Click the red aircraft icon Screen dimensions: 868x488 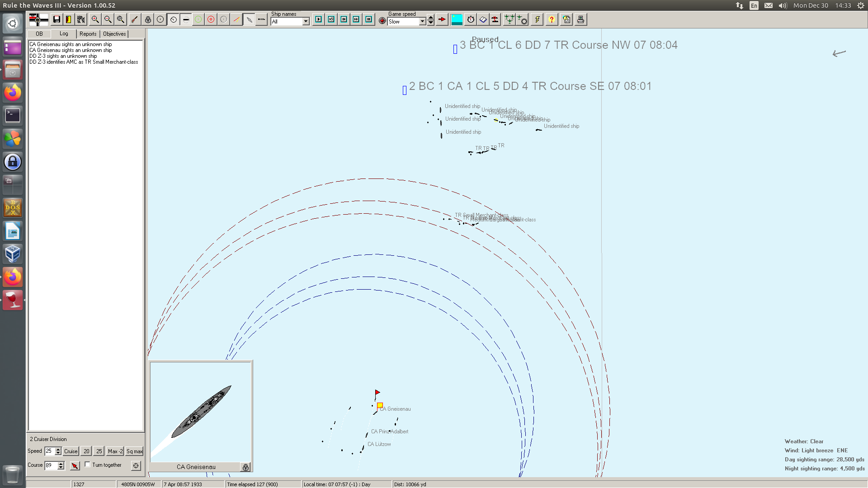(495, 19)
